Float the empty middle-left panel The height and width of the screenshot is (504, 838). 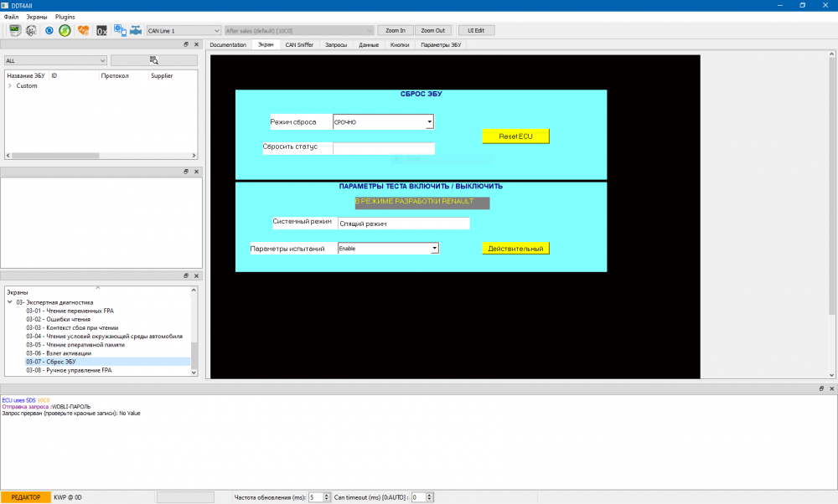[186, 172]
